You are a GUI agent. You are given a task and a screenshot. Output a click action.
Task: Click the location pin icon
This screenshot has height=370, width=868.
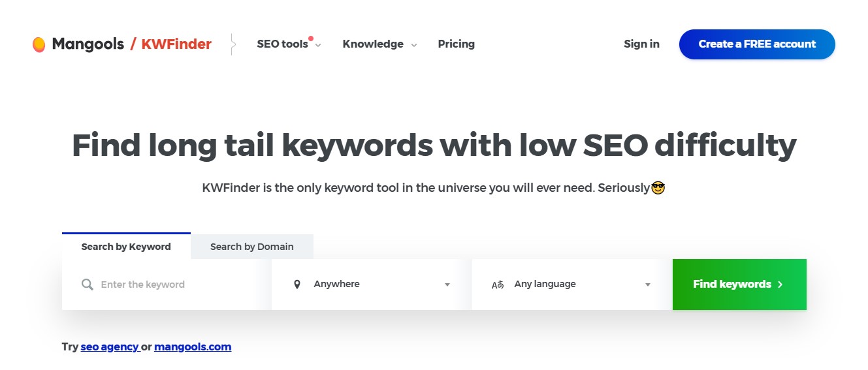(x=297, y=285)
